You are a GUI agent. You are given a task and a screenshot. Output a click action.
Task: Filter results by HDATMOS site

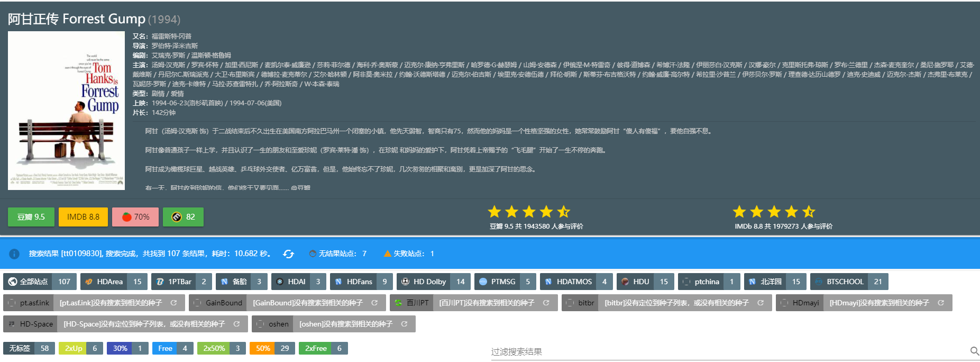click(576, 282)
